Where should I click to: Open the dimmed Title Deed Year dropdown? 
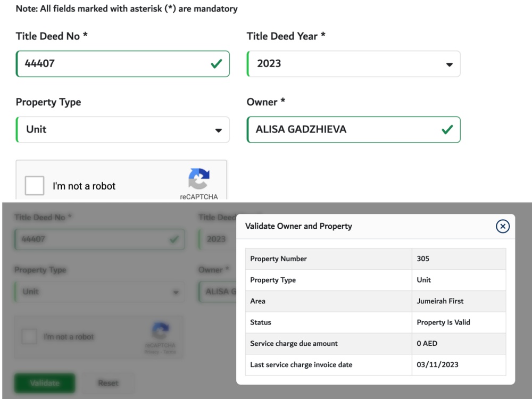pos(216,239)
